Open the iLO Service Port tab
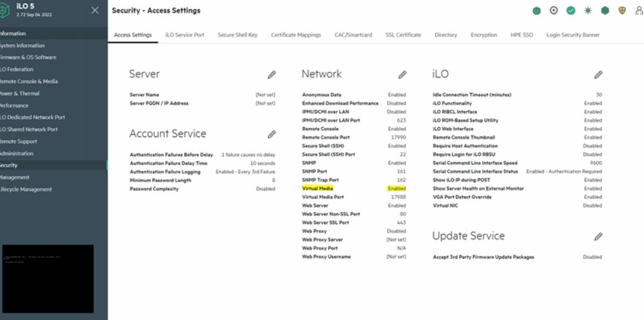 pyautogui.click(x=185, y=35)
